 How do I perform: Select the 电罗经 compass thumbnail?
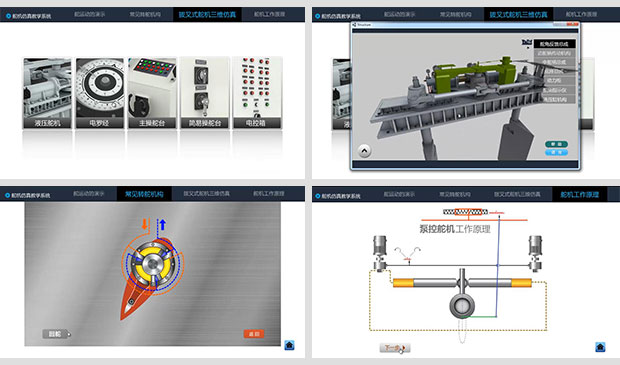tap(100, 93)
